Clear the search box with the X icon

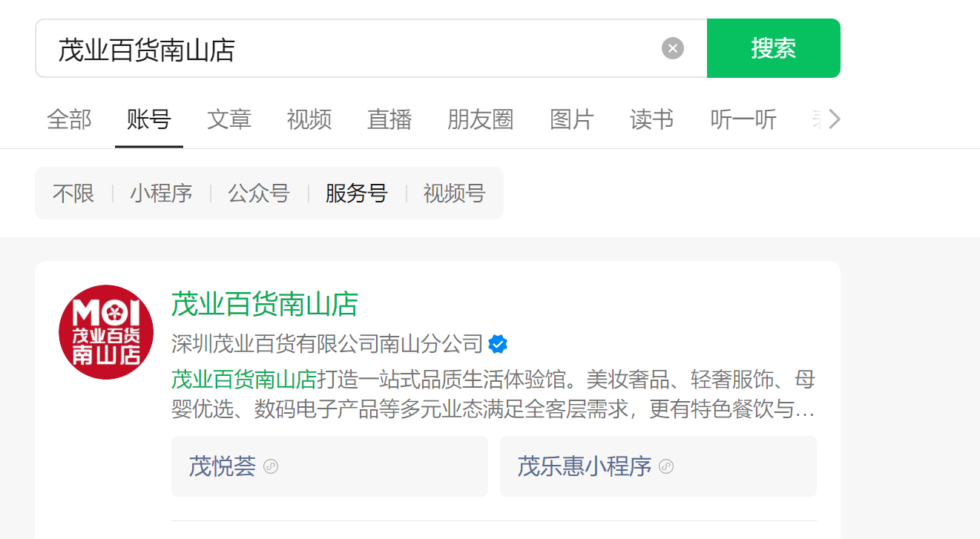[673, 48]
